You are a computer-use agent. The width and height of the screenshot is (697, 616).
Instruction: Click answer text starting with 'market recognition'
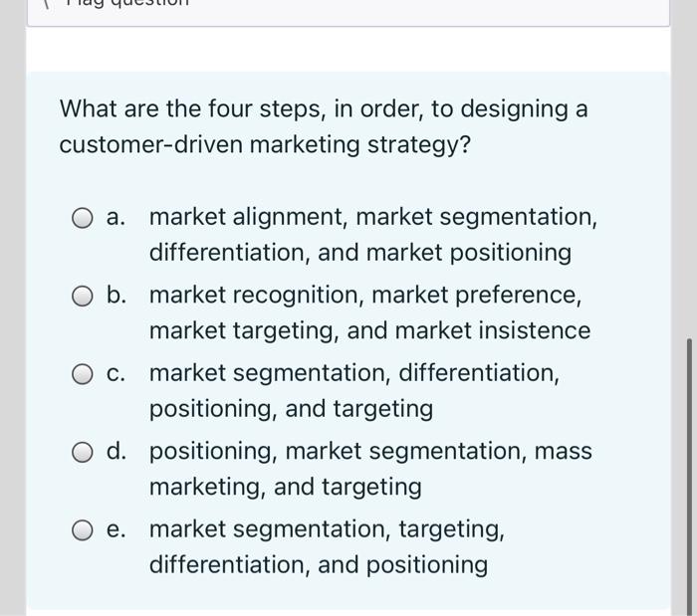point(369,312)
